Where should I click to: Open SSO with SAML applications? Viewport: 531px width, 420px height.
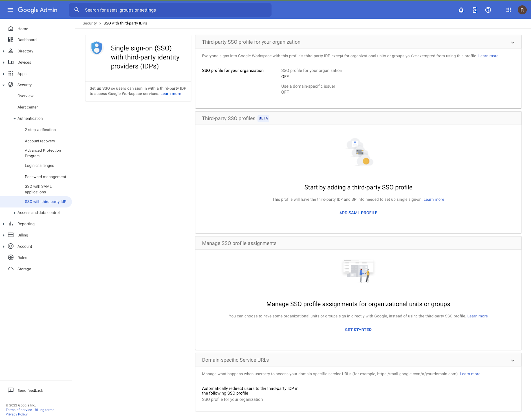point(38,189)
